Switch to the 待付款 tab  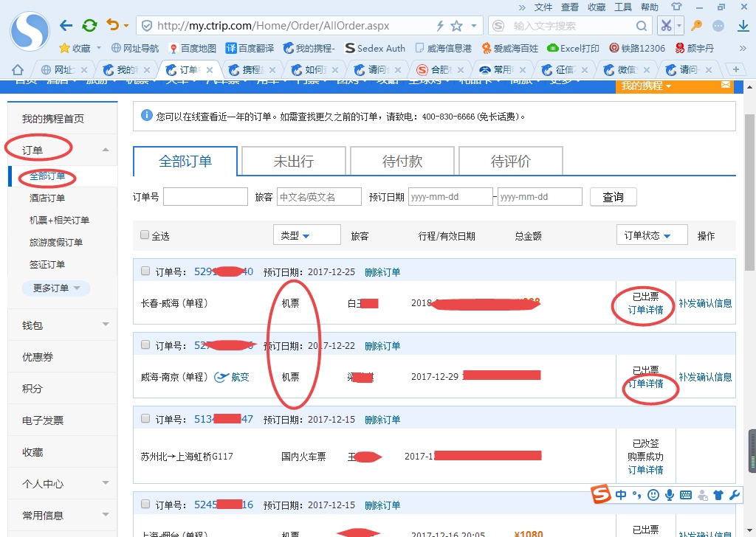(402, 161)
